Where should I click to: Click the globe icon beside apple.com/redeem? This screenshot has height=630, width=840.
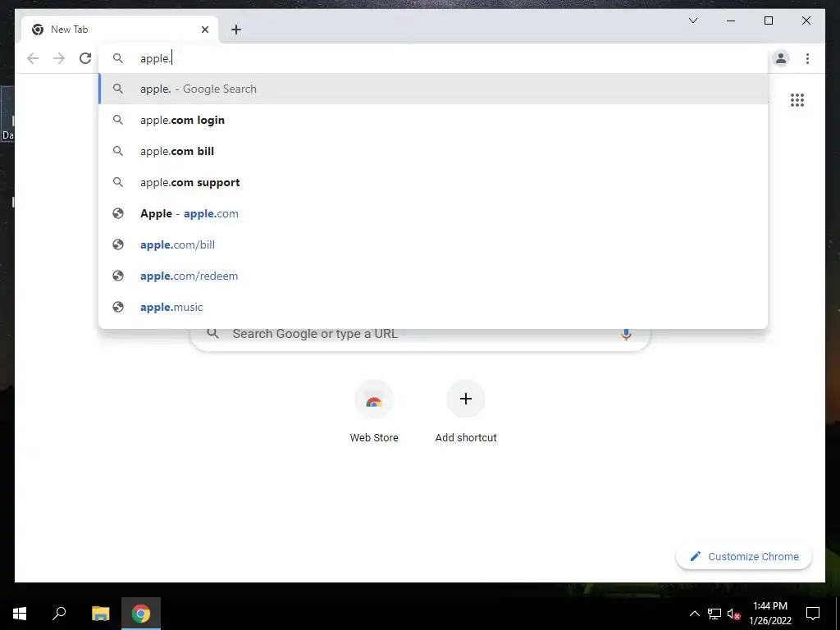(x=118, y=276)
